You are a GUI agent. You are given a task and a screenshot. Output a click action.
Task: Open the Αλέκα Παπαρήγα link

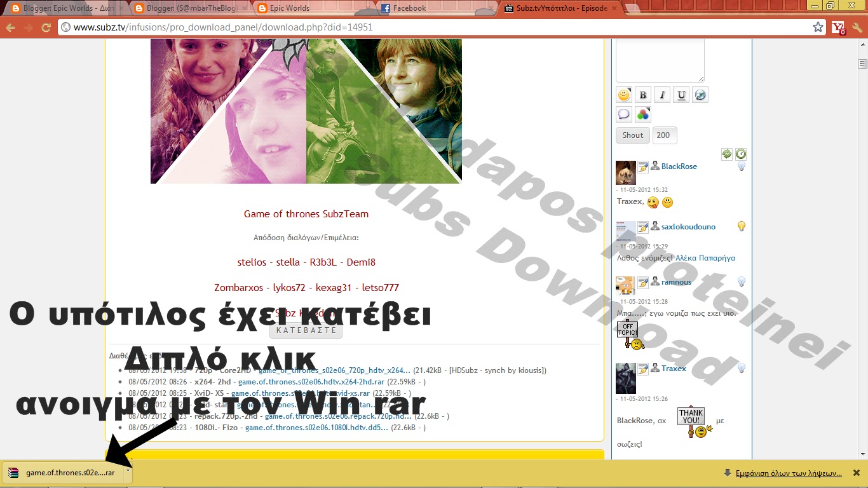705,258
